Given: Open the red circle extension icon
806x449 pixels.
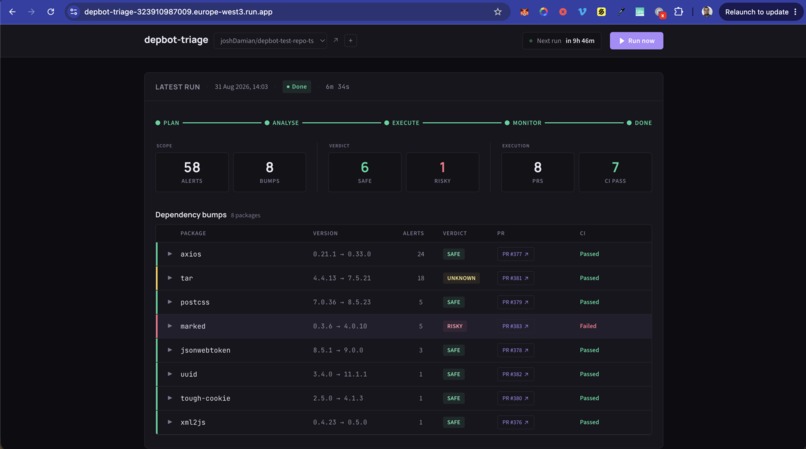Looking at the screenshot, I should click(x=563, y=12).
